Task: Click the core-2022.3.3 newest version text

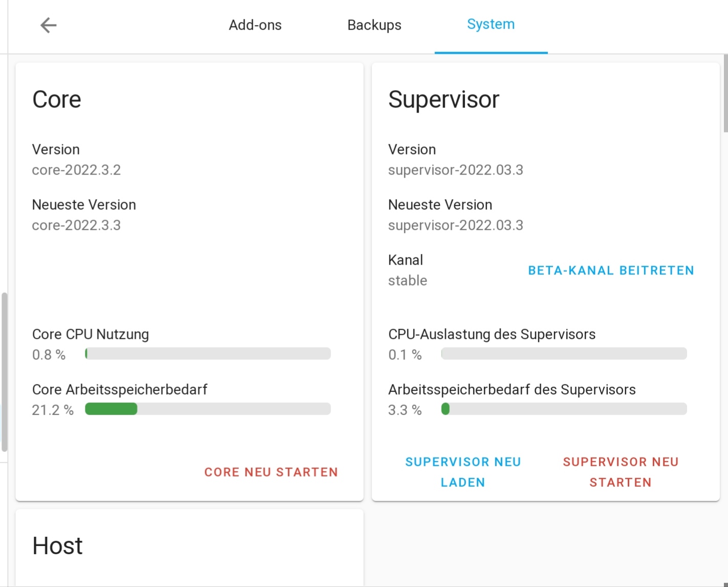Action: coord(76,225)
